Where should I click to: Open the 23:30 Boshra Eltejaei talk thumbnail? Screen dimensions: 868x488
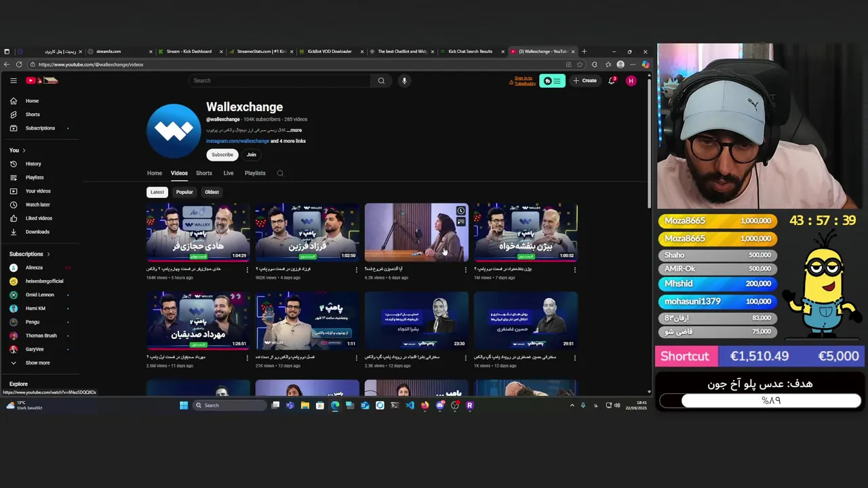click(416, 321)
